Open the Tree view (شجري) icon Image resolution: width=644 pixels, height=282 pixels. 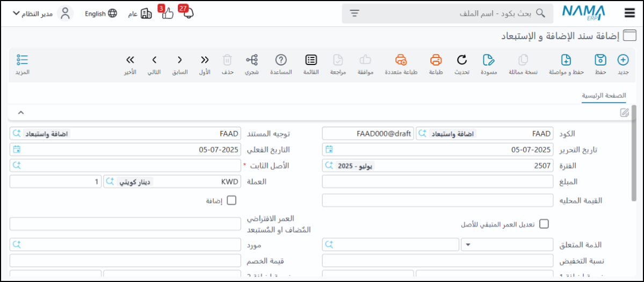pyautogui.click(x=252, y=60)
